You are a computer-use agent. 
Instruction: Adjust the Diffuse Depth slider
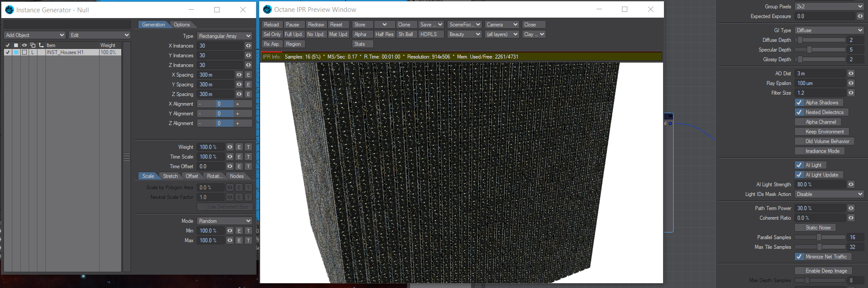point(820,40)
